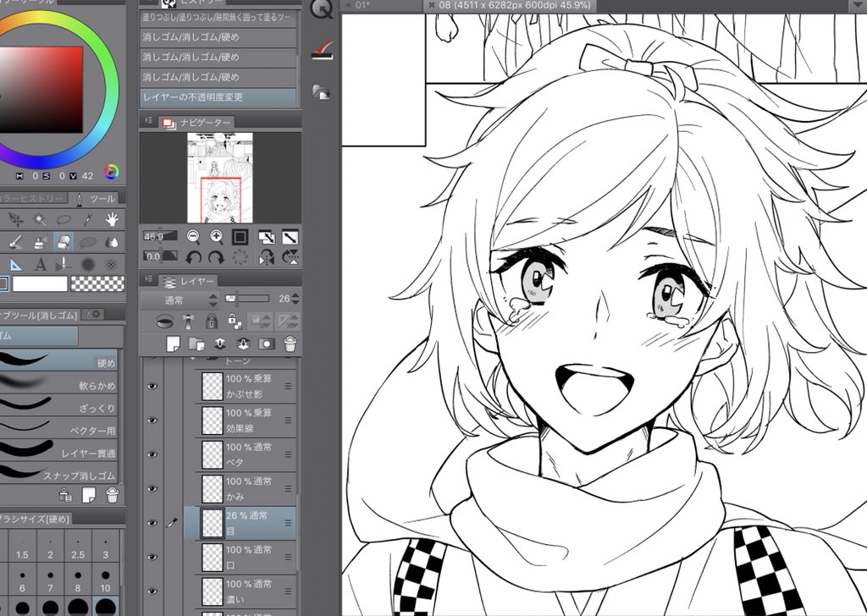The height and width of the screenshot is (616, 867).
Task: Select the Blend tool icon
Action: coord(87,242)
